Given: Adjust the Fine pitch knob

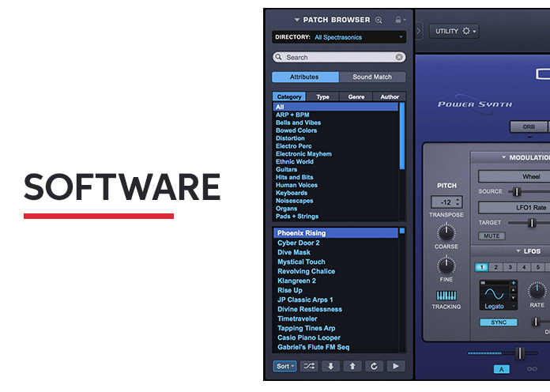Looking at the screenshot, I should tap(446, 265).
